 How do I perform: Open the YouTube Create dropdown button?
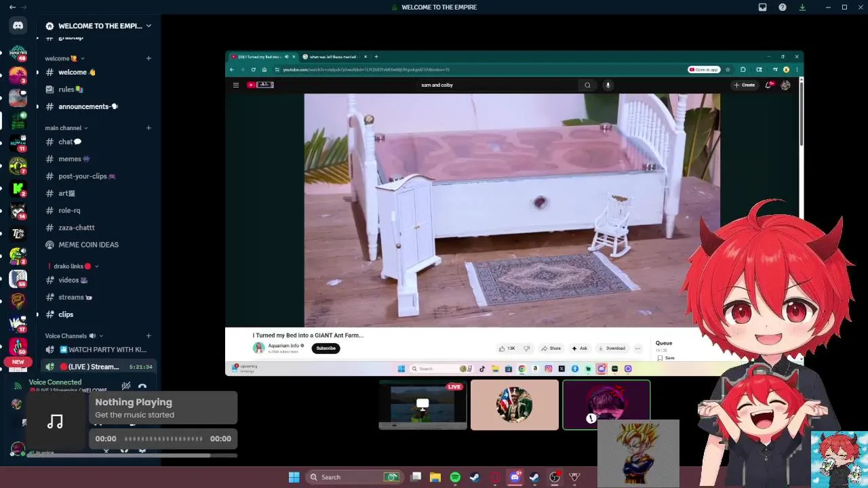click(x=744, y=85)
